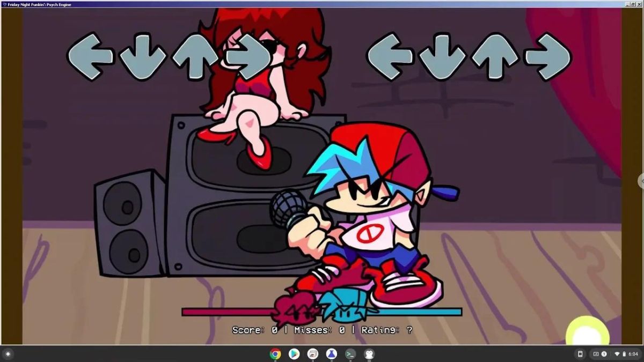Viewport: 644px width, 362px height.
Task: Click the yellow-white circle overlay button
Action: (588, 331)
